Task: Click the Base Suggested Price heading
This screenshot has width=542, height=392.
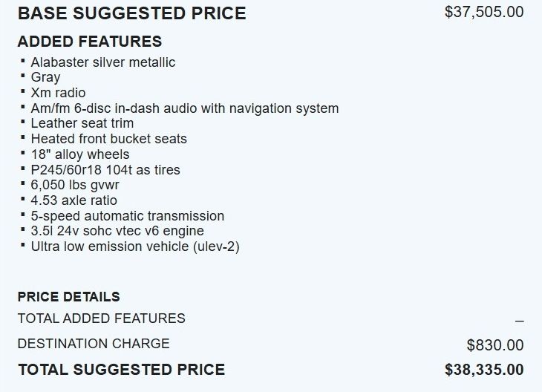Action: click(131, 13)
